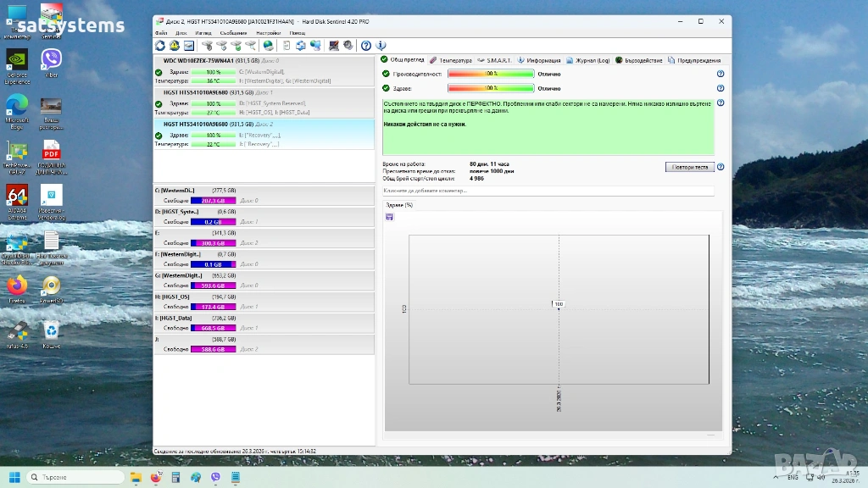
Task: Open the Файл menu
Action: coord(161,32)
